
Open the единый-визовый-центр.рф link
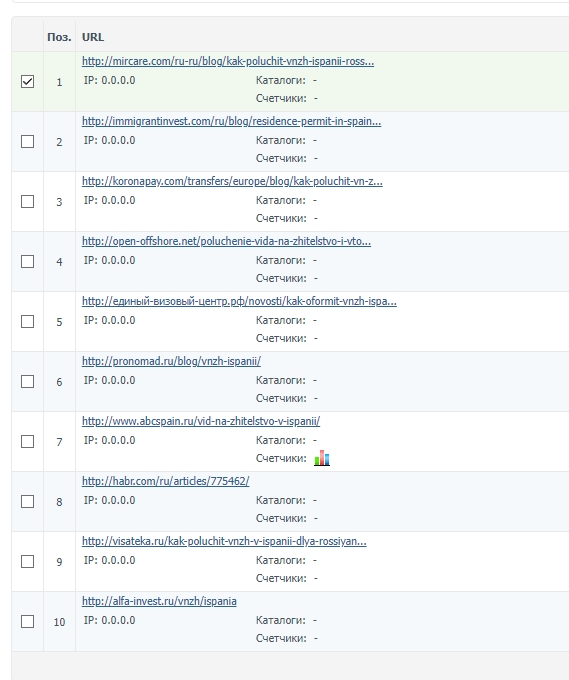coord(239,301)
